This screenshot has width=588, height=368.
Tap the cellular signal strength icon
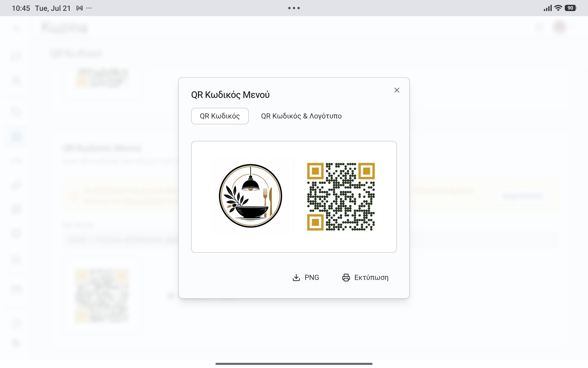pyautogui.click(x=548, y=8)
